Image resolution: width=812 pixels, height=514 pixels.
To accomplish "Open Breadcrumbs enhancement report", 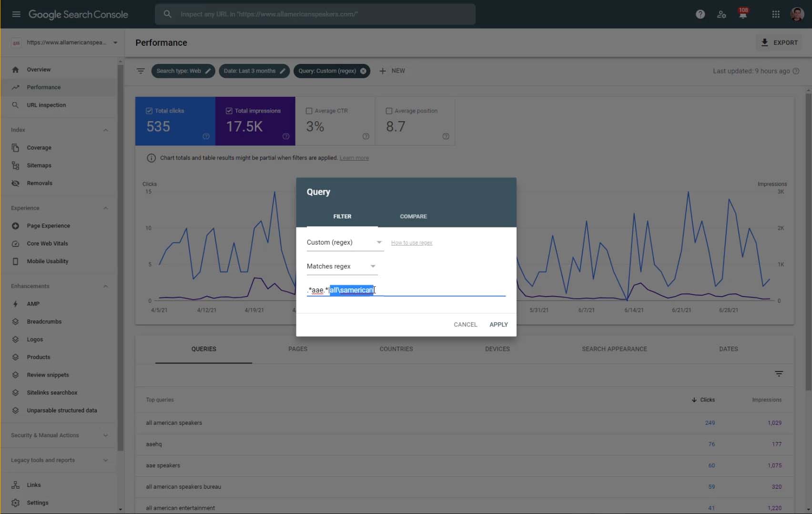I will [44, 322].
